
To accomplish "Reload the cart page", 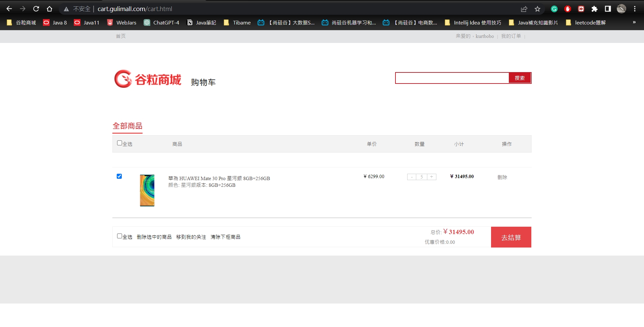I will pos(36,9).
